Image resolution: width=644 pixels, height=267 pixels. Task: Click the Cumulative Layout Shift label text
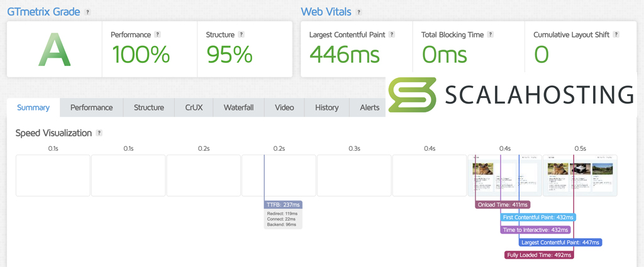click(572, 35)
